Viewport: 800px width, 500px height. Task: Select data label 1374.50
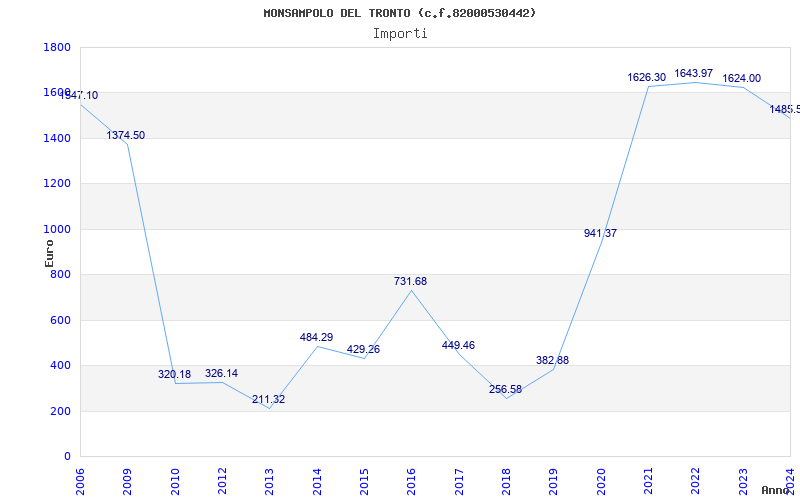point(126,135)
